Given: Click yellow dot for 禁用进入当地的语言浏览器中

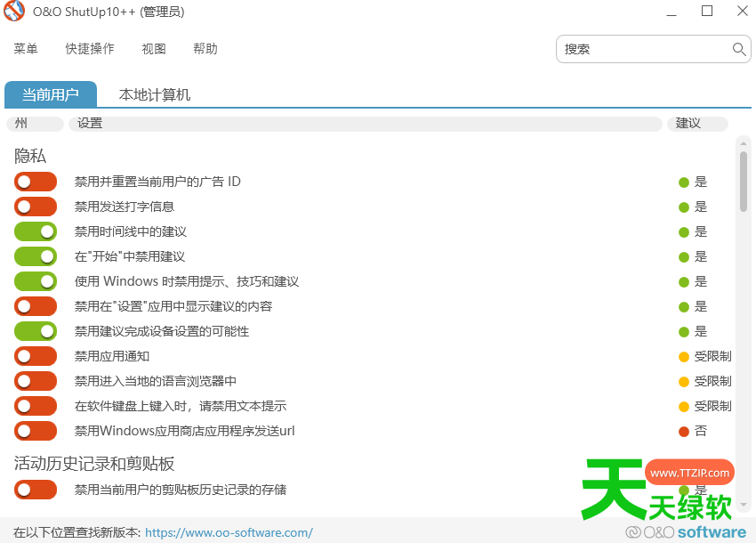Looking at the screenshot, I should 683,382.
